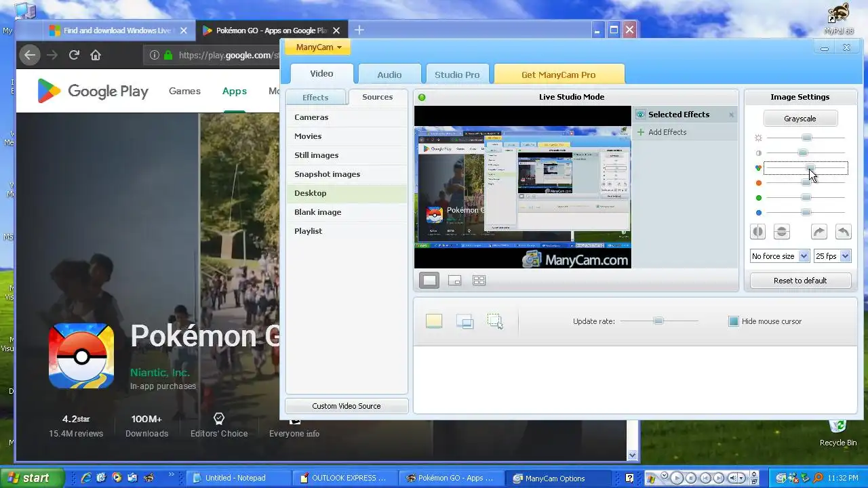The width and height of the screenshot is (868, 488).
Task: Flip the image horizontally in Image Settings
Action: 757,232
